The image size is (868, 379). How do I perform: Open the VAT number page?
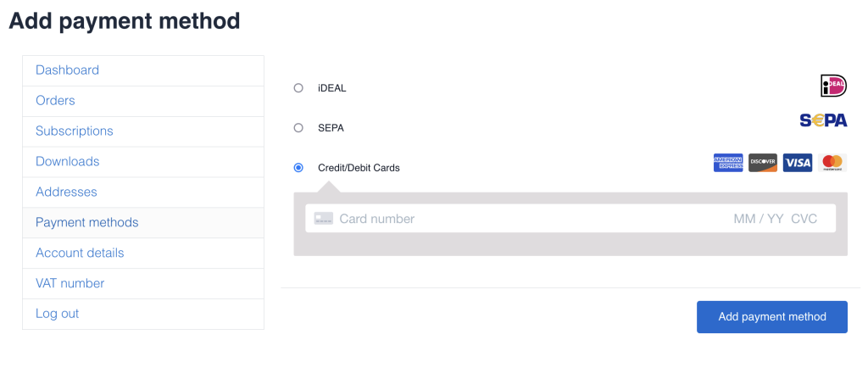(x=70, y=284)
